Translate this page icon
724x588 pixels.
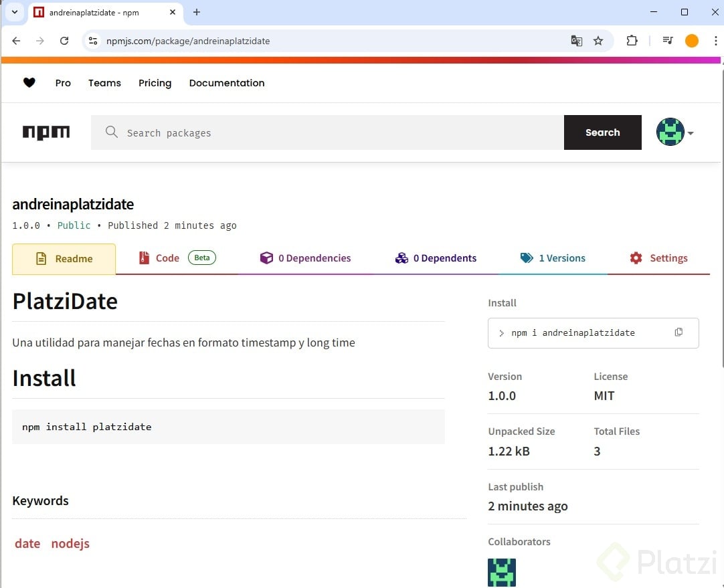576,41
